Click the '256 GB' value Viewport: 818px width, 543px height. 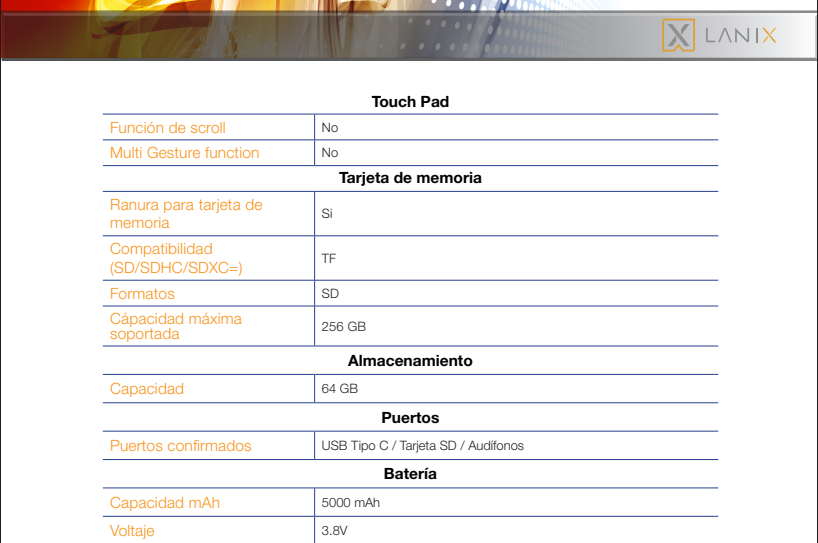pos(344,327)
